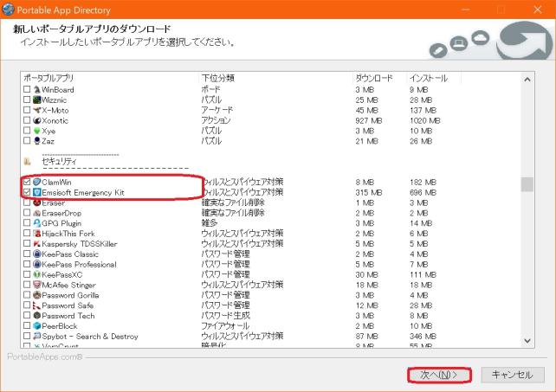Click the Emsisoft Emergency Kit shield icon
Viewport: 556px width, 392px height.
37,192
